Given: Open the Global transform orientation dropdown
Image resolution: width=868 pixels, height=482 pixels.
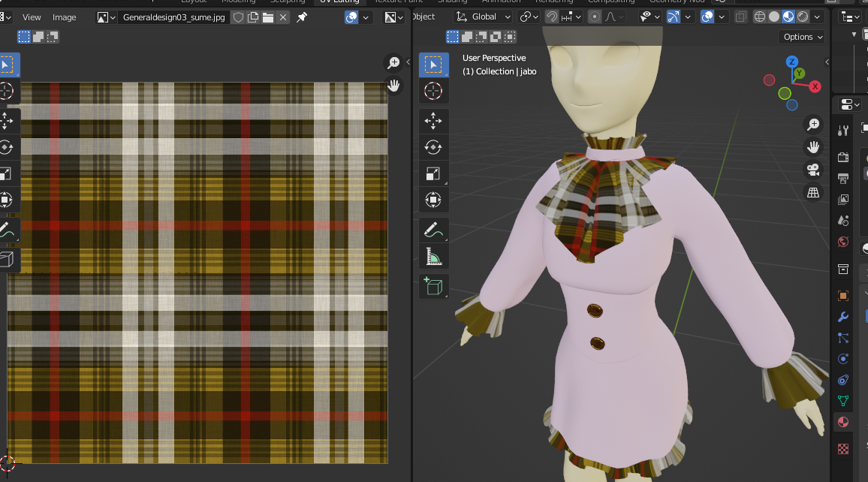Looking at the screenshot, I should click(x=483, y=17).
